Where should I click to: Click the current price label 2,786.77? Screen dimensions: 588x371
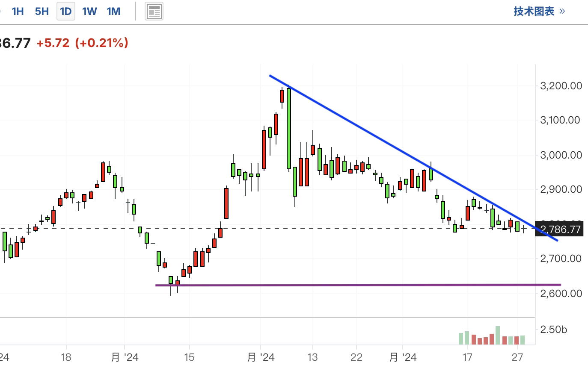coord(560,230)
